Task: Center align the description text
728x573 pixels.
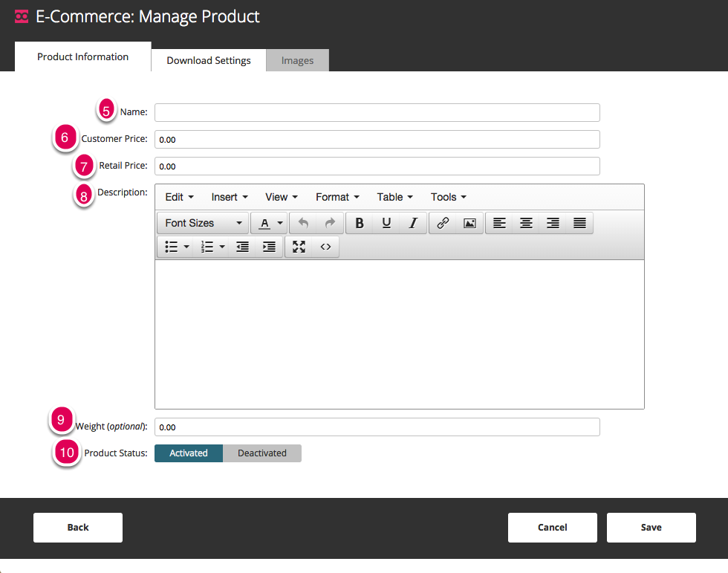Action: point(526,224)
